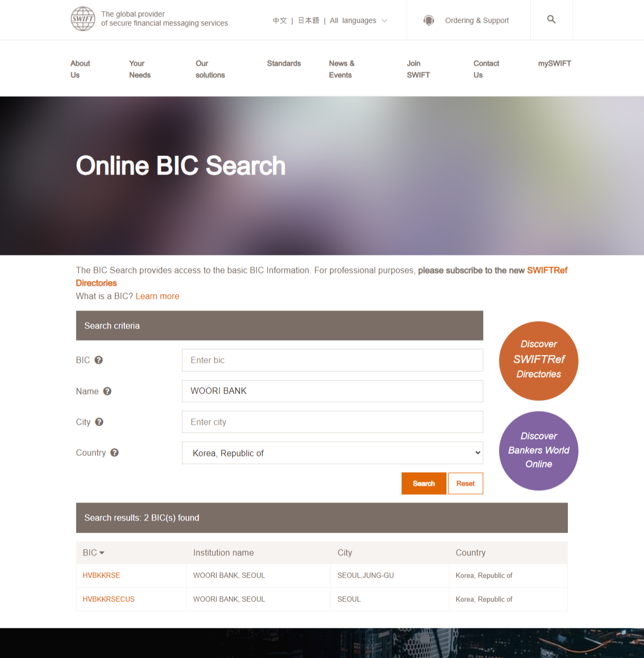The image size is (644, 658).
Task: Click the Search criteria header bar
Action: point(280,326)
